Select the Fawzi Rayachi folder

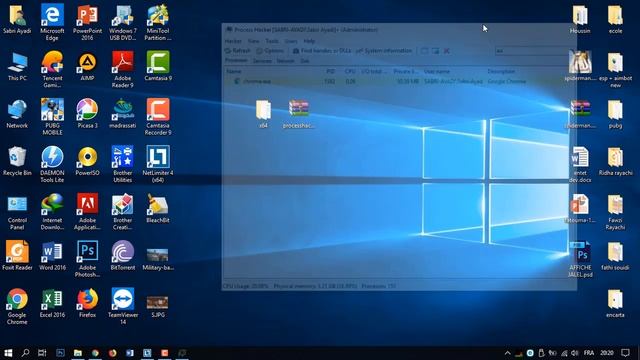(x=615, y=212)
